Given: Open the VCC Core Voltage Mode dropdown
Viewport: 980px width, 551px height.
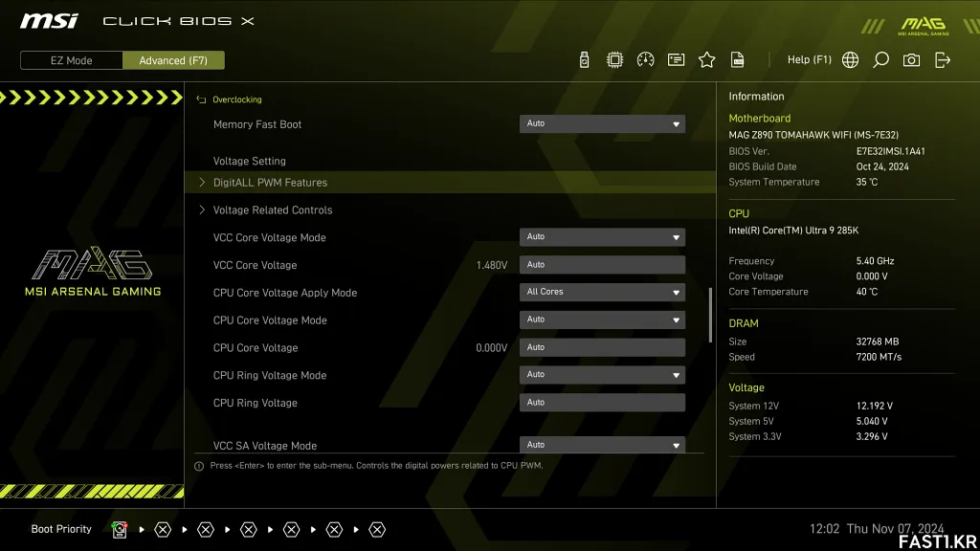Looking at the screenshot, I should [602, 237].
